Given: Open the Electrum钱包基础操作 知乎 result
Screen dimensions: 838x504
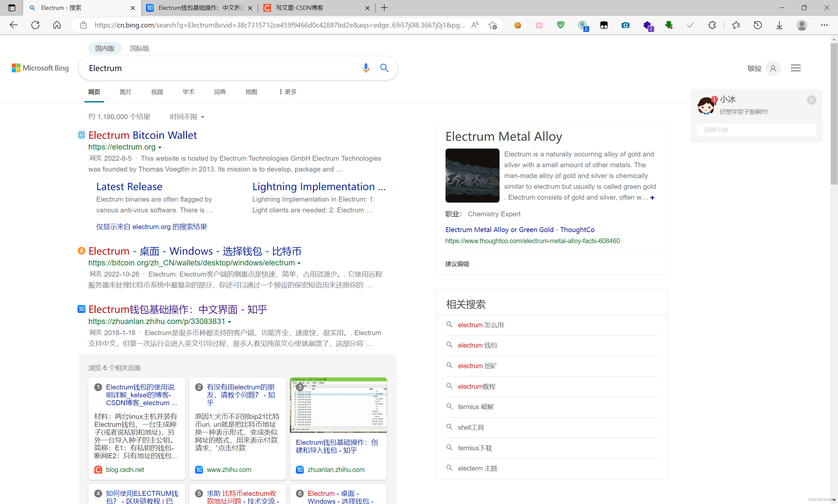Looking at the screenshot, I should click(x=178, y=309).
